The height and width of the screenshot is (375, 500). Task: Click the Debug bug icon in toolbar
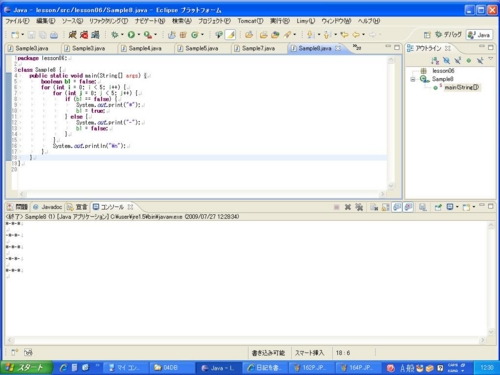click(x=115, y=35)
